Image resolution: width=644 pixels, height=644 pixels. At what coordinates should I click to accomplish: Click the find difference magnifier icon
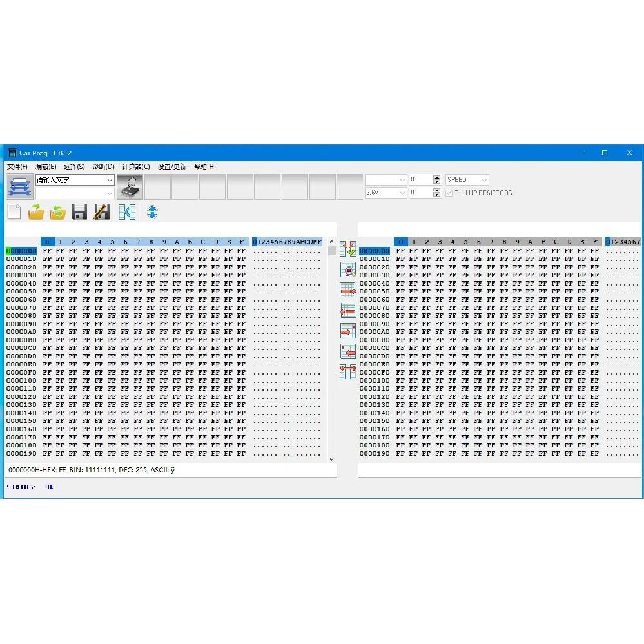point(348,270)
